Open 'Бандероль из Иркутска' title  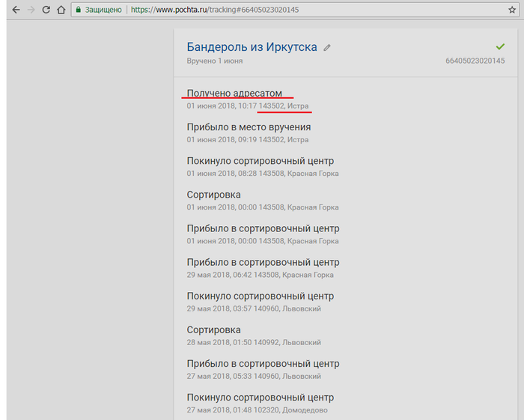click(x=252, y=46)
